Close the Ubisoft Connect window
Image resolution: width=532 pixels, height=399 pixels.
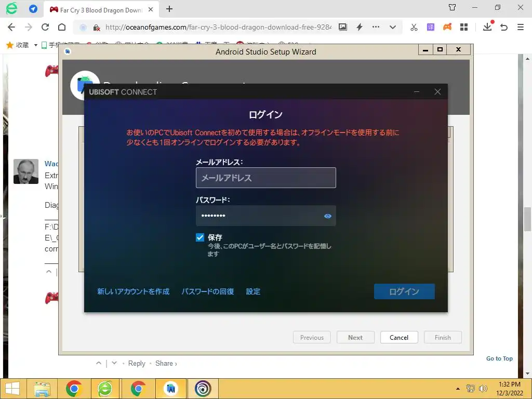[437, 92]
